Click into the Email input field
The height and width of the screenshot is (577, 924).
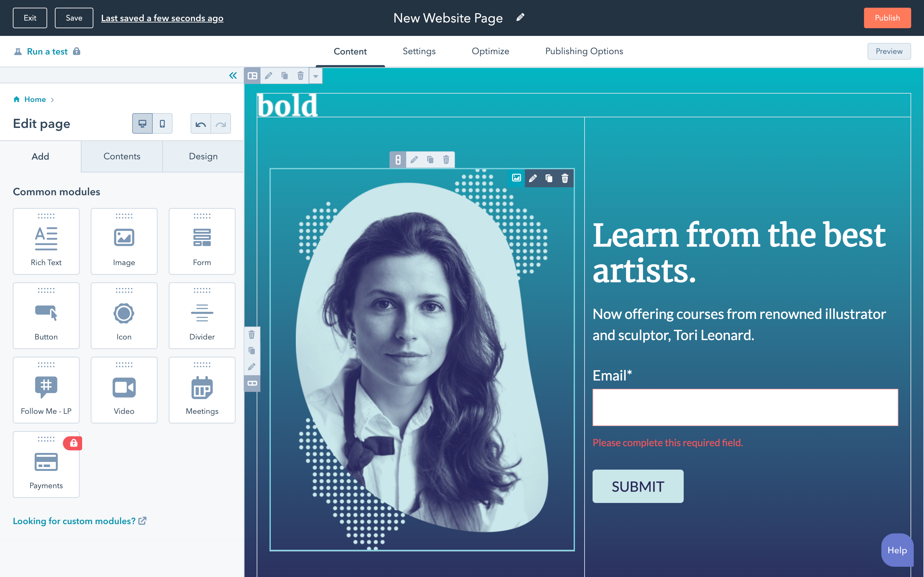pos(745,407)
